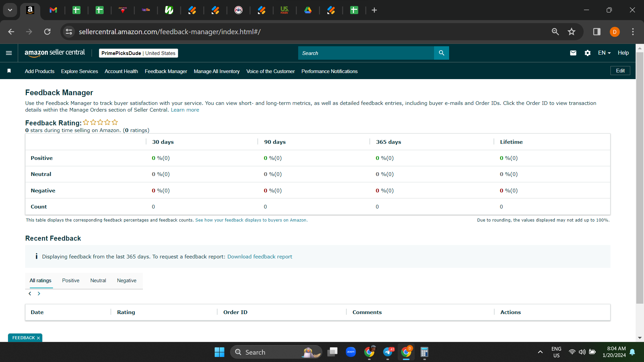Open Voice of the Customer menu item
The height and width of the screenshot is (362, 644).
pyautogui.click(x=271, y=71)
